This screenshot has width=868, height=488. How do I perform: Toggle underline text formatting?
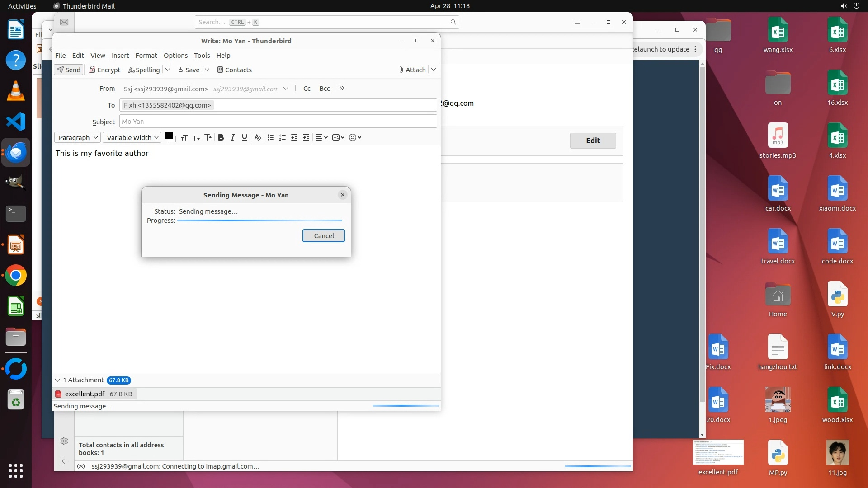point(244,137)
